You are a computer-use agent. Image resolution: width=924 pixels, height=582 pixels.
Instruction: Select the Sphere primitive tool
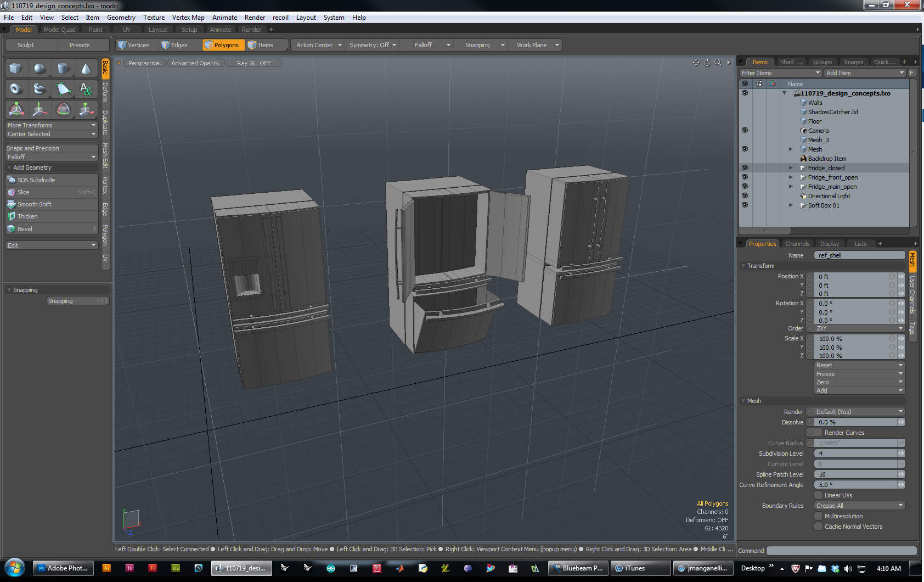click(x=39, y=69)
